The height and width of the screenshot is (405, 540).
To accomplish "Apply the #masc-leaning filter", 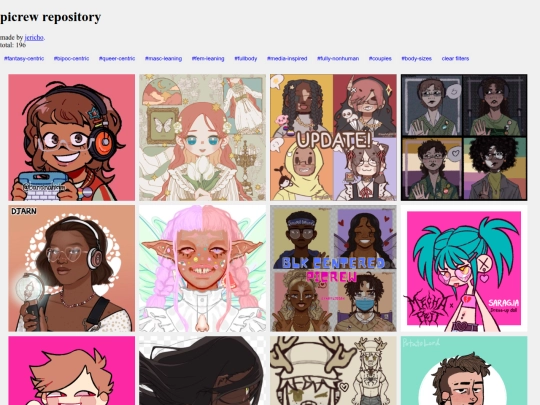I will click(163, 59).
